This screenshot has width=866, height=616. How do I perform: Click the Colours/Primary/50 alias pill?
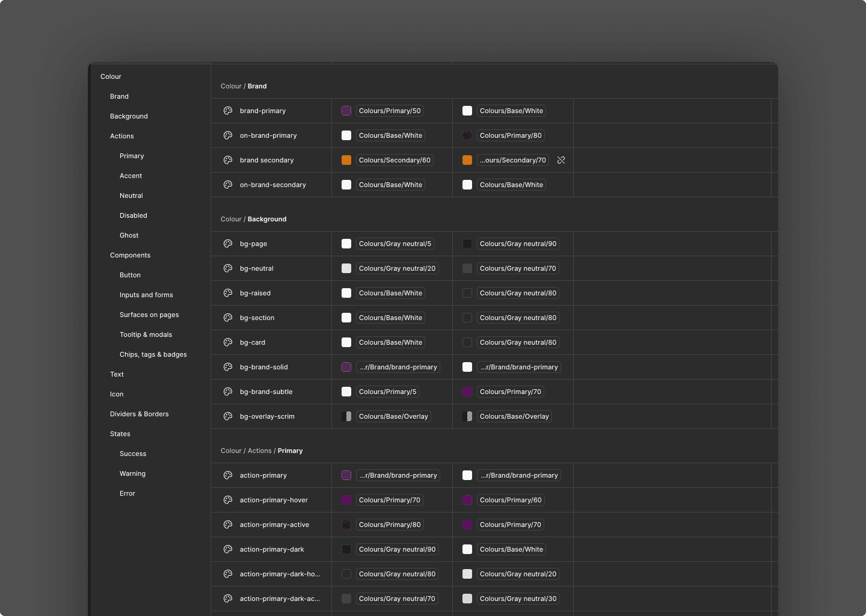(390, 111)
